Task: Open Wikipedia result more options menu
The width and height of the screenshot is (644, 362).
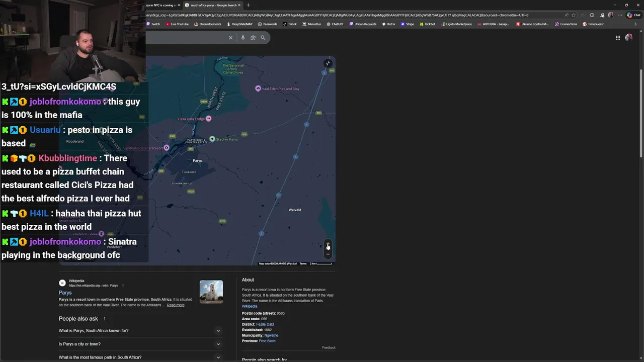Action: (x=123, y=286)
